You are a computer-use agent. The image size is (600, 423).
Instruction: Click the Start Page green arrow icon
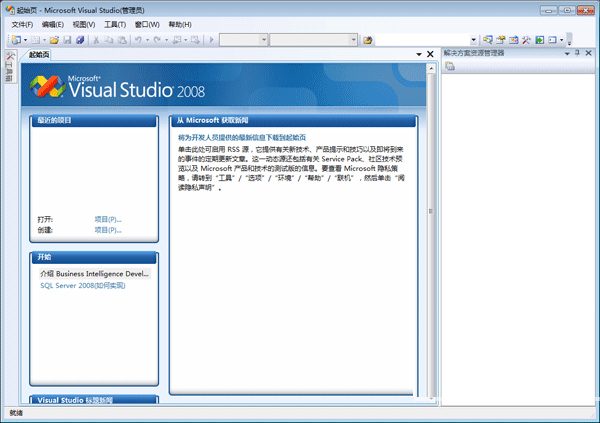pos(540,39)
